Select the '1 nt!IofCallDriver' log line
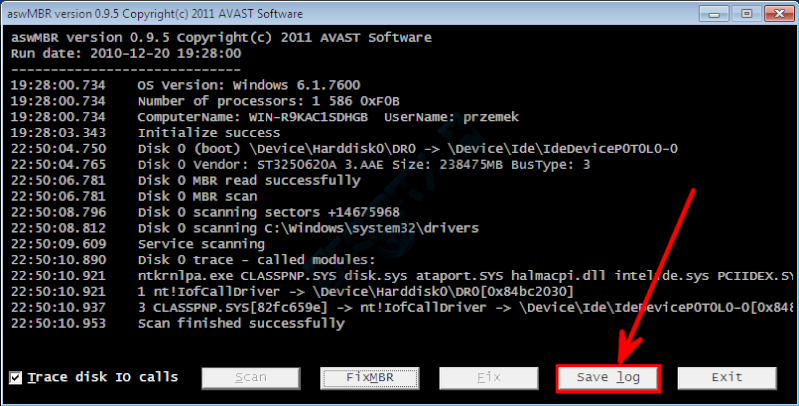 [x=292, y=291]
